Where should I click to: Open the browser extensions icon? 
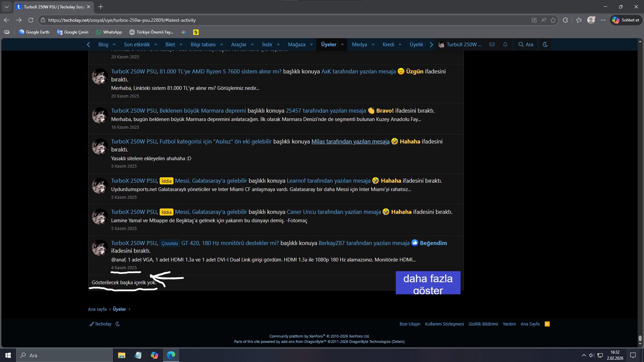(565, 20)
